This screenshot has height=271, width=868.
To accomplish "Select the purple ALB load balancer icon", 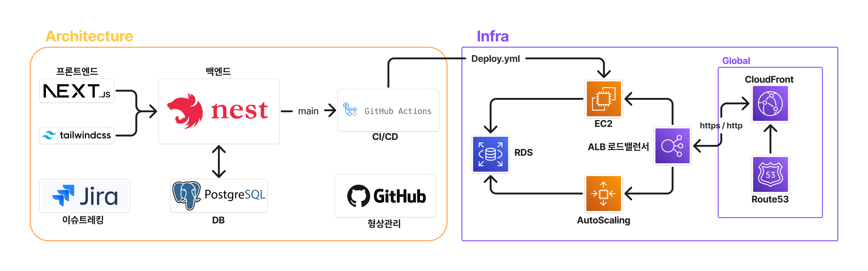I will pos(672,146).
